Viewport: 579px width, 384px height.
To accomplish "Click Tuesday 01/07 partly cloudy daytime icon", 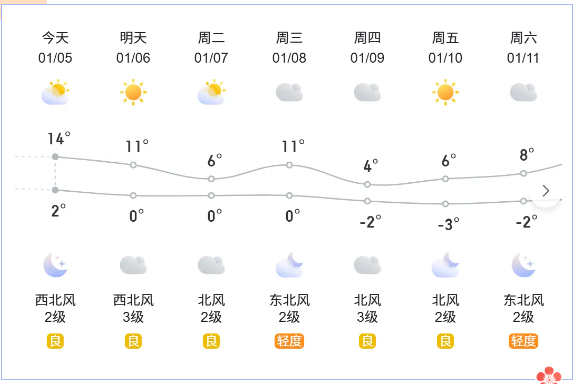I will [211, 92].
